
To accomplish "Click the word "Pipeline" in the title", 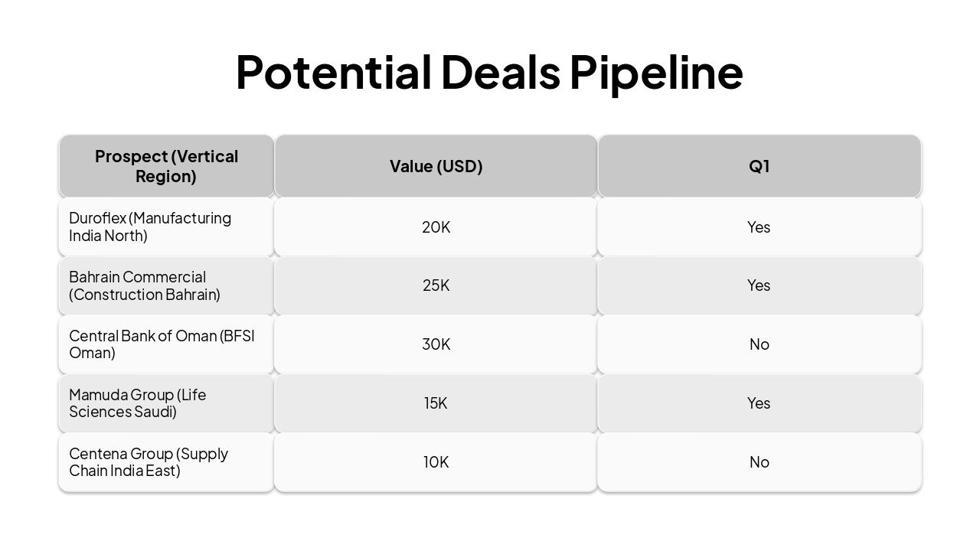I will click(655, 72).
